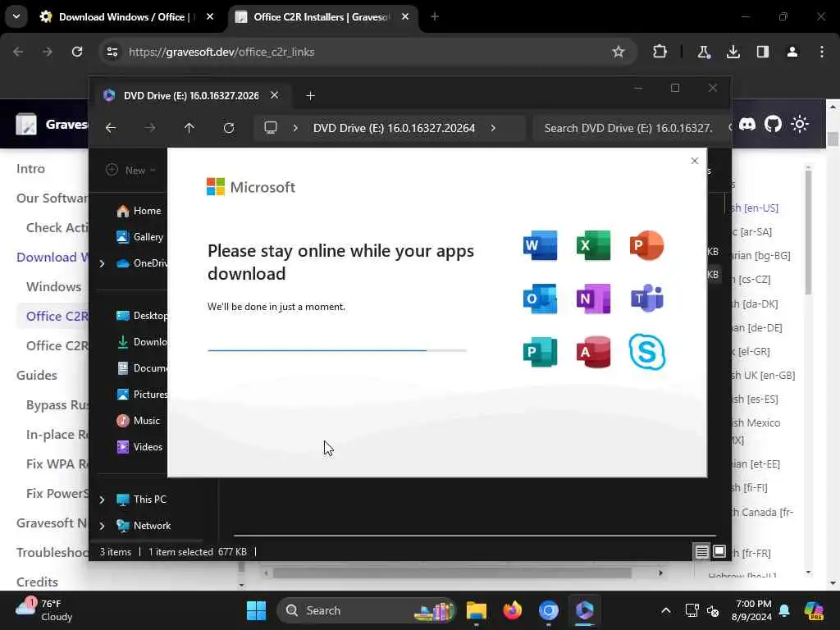Click the Skype app icon in installer
This screenshot has width=840, height=630.
[646, 352]
